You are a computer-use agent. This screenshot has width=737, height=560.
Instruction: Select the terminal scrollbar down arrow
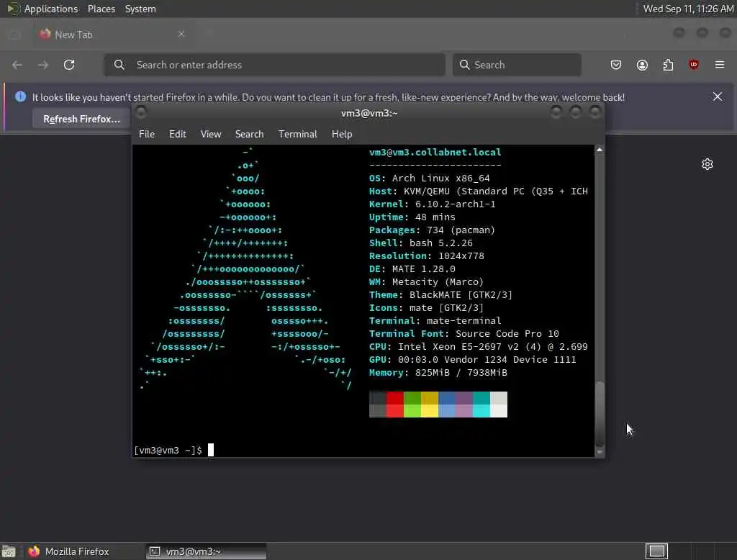point(600,452)
